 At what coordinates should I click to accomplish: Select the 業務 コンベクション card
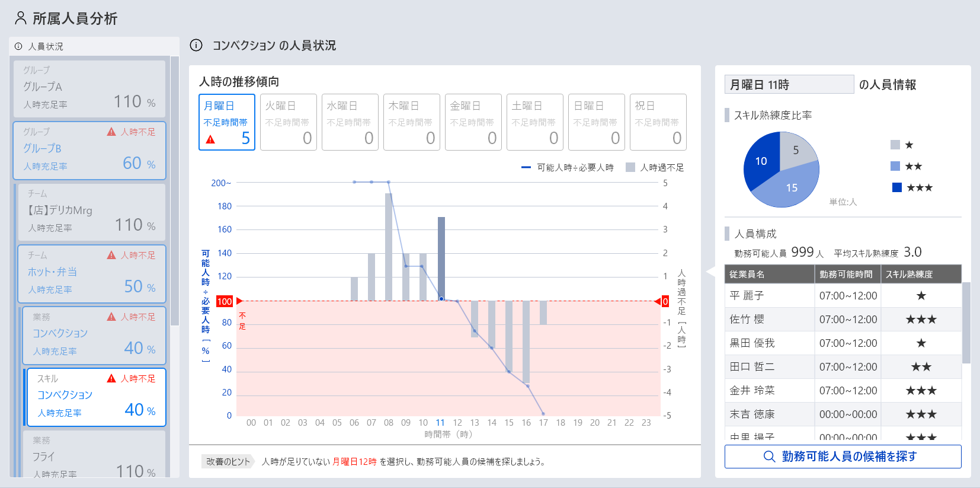94,336
